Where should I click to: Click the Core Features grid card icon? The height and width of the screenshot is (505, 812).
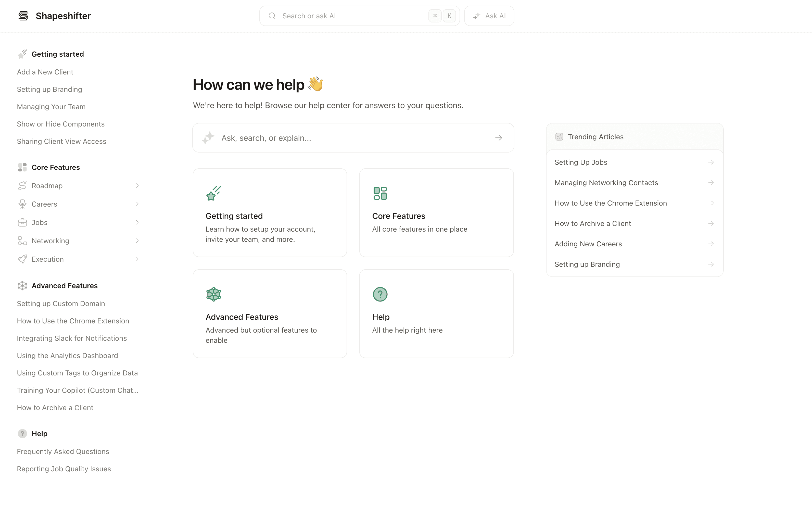380,193
